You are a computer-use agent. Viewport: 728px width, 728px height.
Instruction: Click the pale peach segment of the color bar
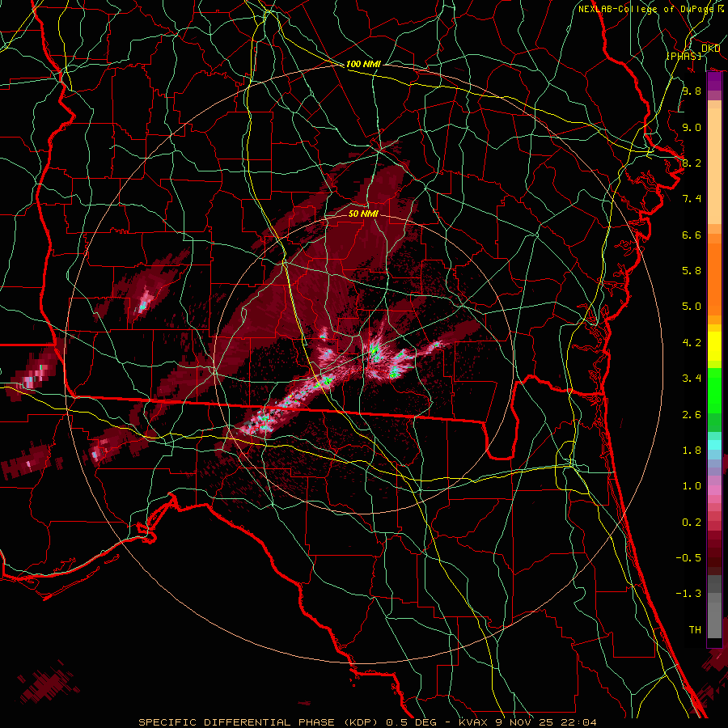(714, 166)
